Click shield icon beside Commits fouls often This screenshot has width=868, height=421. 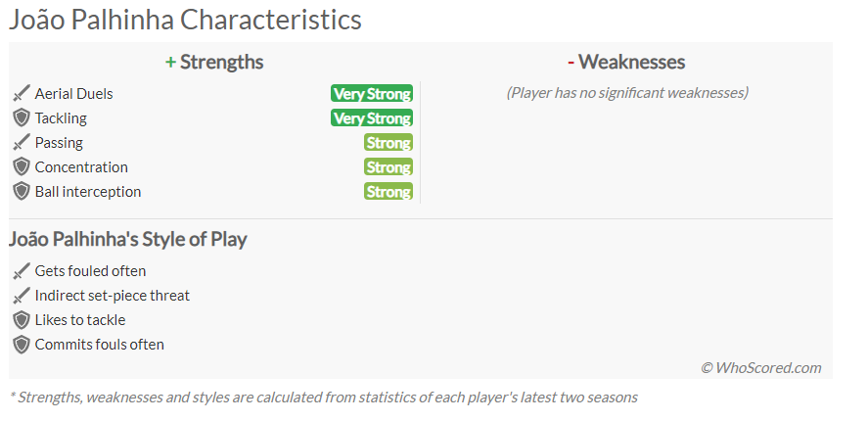(x=21, y=344)
